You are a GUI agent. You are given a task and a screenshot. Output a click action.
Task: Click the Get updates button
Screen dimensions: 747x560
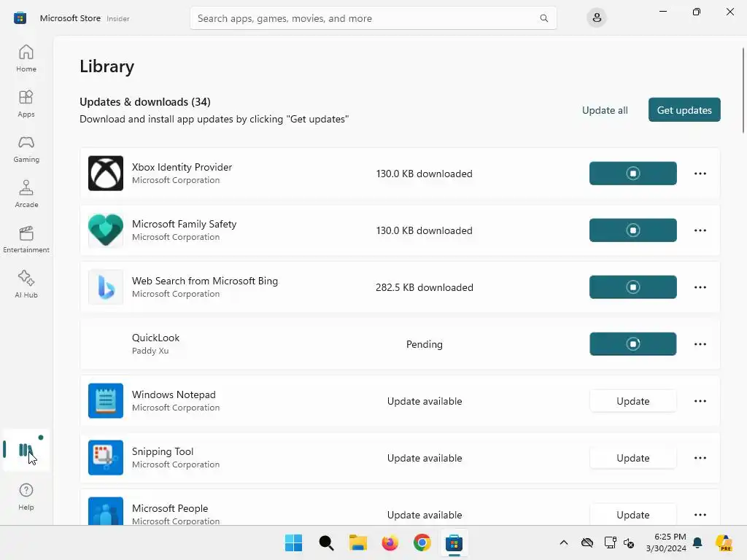pos(684,110)
